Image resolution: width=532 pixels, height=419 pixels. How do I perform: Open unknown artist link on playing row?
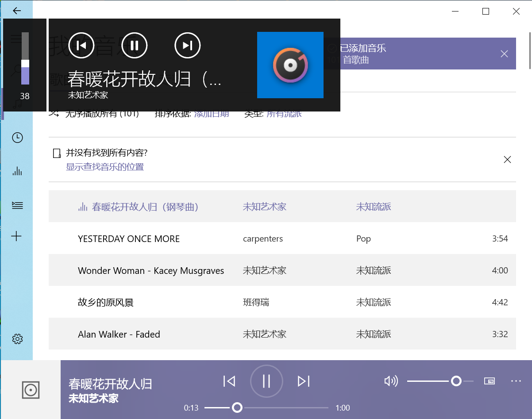coord(265,207)
